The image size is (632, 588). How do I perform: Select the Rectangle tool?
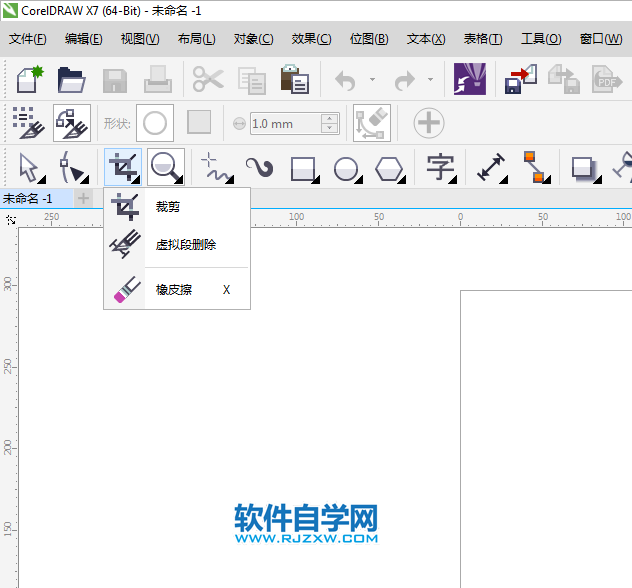point(305,169)
